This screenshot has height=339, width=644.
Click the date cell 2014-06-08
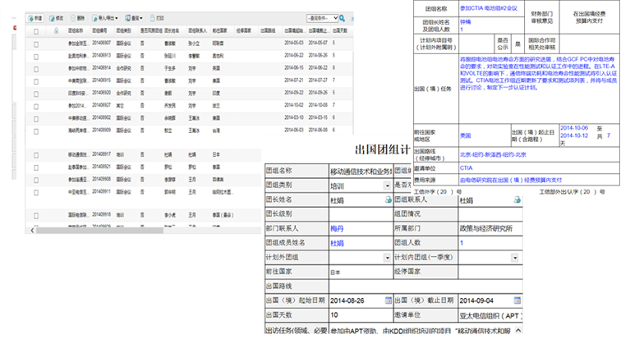pos(318,130)
